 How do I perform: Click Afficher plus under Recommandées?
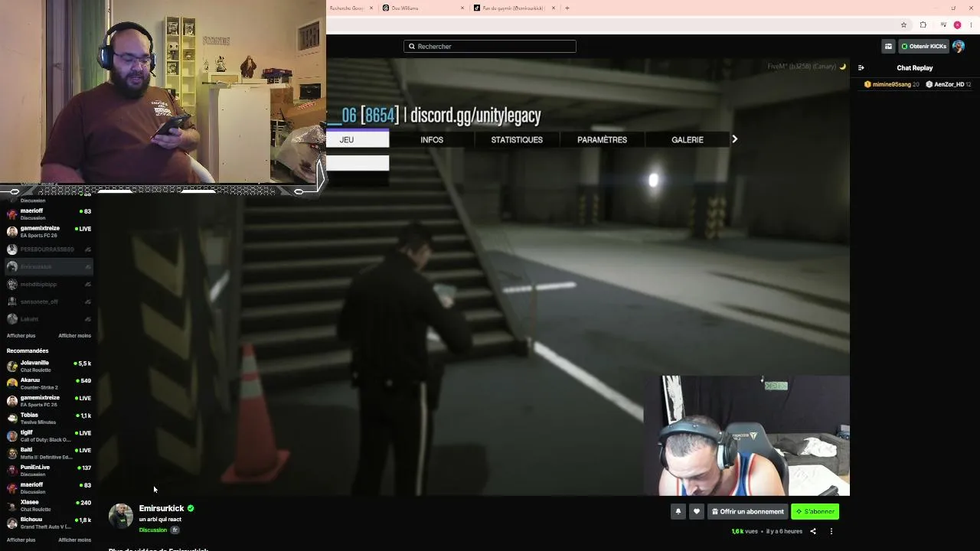coord(21,540)
